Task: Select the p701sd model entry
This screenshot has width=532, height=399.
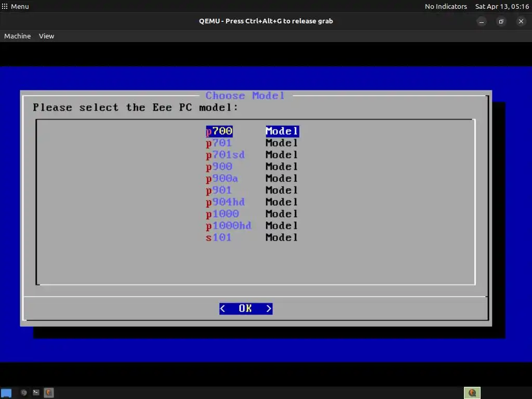Action: (252, 155)
